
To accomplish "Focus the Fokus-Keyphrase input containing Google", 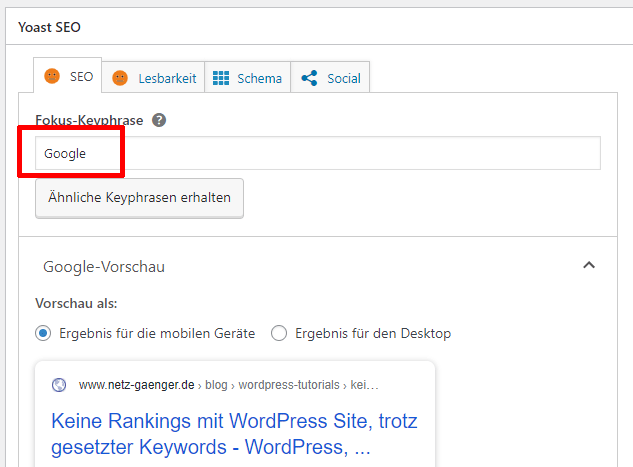I will [x=318, y=153].
